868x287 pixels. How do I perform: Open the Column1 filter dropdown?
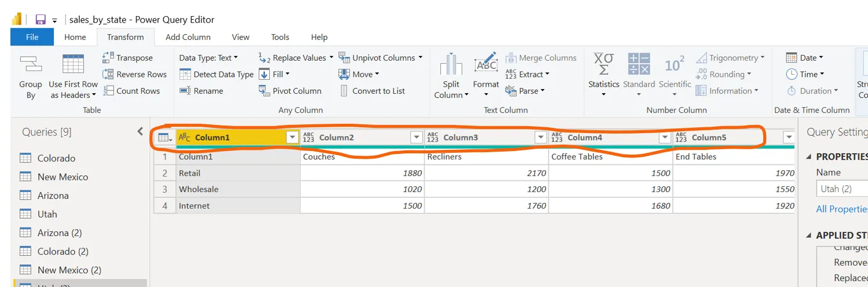point(292,137)
